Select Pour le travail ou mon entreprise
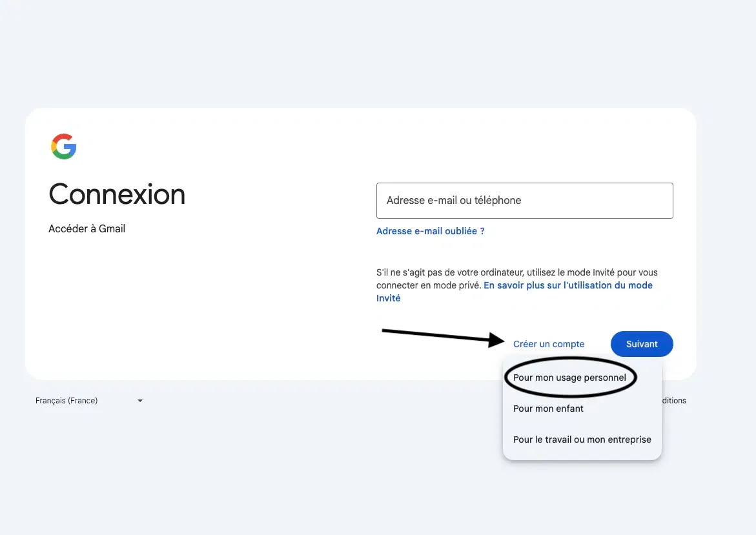The image size is (756, 535). (x=582, y=439)
